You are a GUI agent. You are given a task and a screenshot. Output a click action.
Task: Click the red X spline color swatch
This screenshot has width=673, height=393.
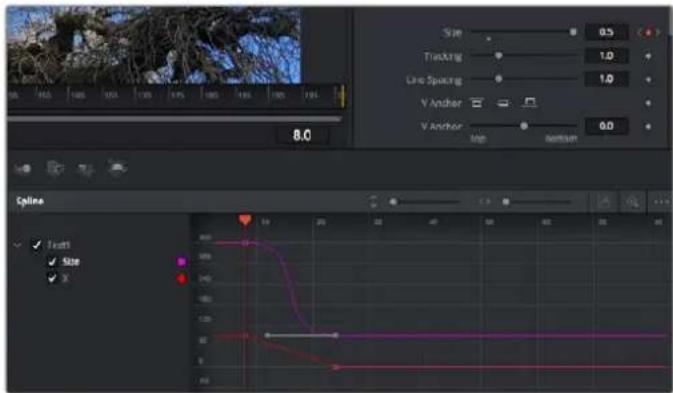[x=182, y=279]
